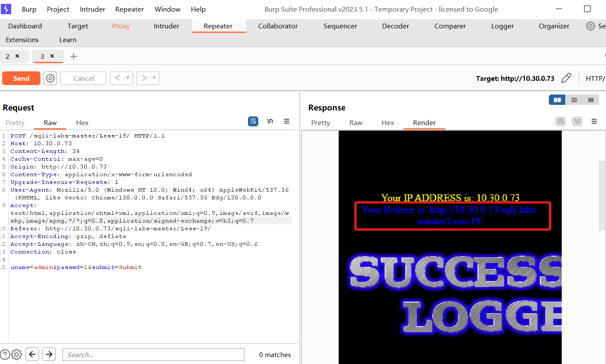Open the Window menu

168,9
